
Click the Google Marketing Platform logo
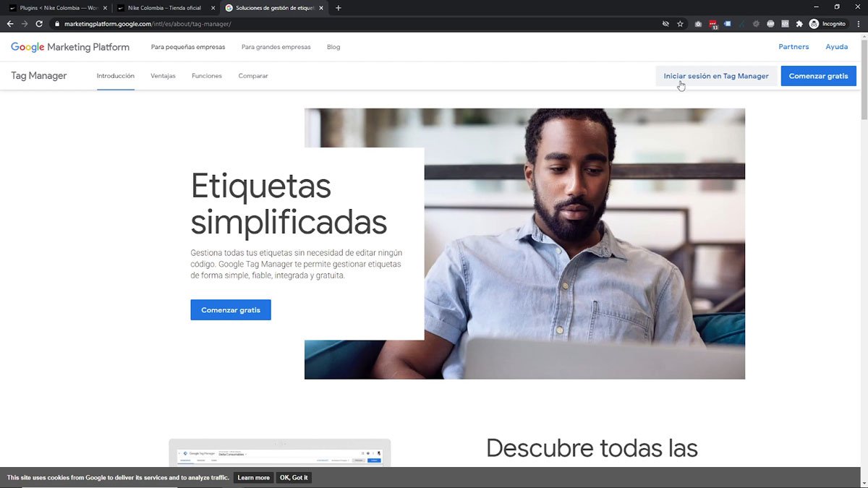click(x=70, y=47)
